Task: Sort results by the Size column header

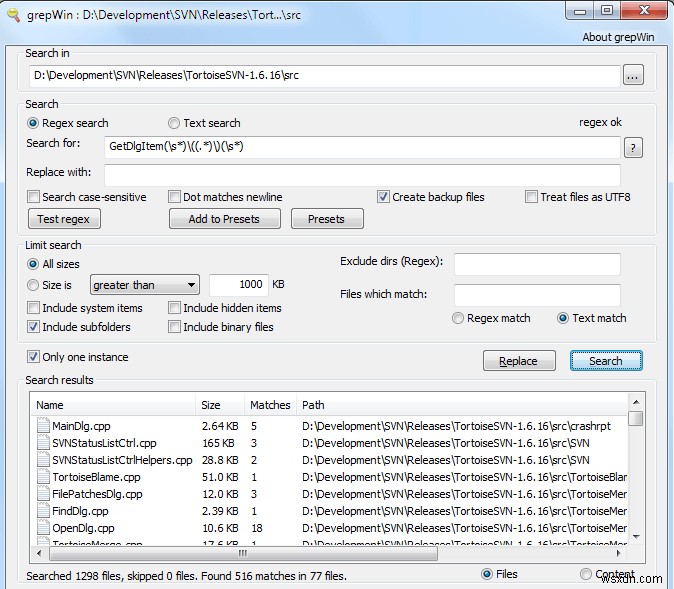Action: [220, 405]
